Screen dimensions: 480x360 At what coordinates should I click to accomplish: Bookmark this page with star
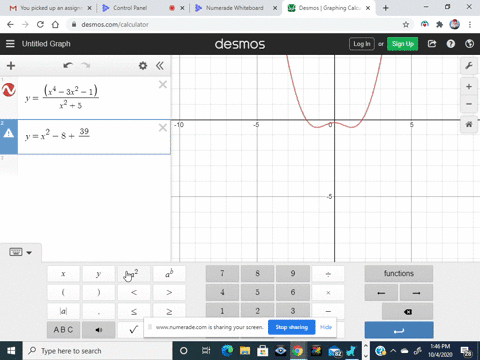coord(406,24)
